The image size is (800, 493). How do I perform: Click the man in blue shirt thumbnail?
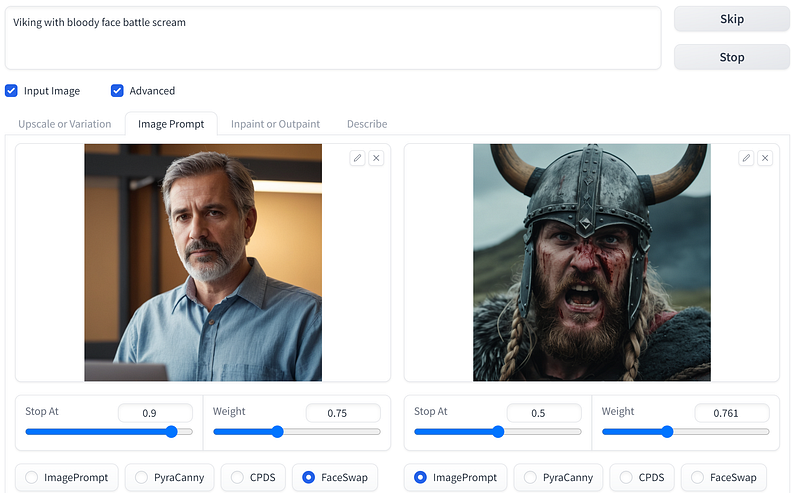203,262
